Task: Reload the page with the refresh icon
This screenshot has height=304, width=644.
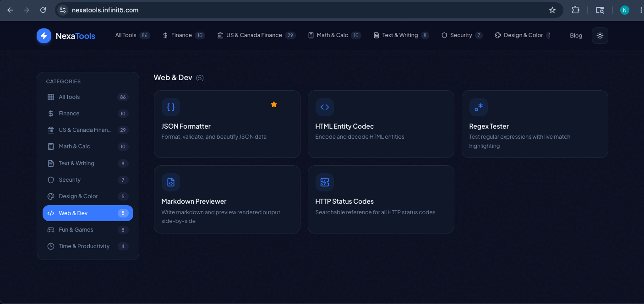Action: (x=43, y=10)
